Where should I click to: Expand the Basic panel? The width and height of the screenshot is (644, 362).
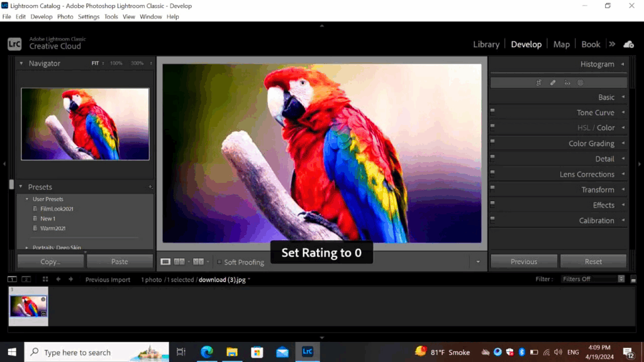(x=606, y=97)
